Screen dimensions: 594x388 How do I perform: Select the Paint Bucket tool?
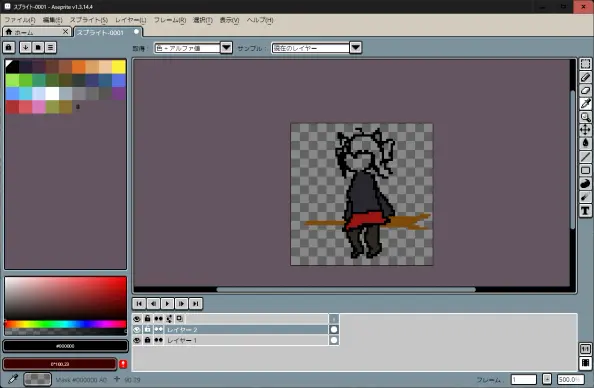pyautogui.click(x=585, y=144)
